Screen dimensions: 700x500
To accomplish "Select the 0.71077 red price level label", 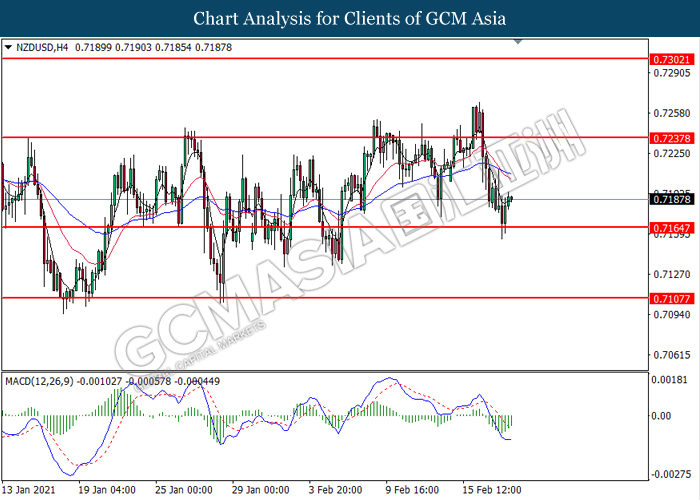I will pyautogui.click(x=672, y=299).
